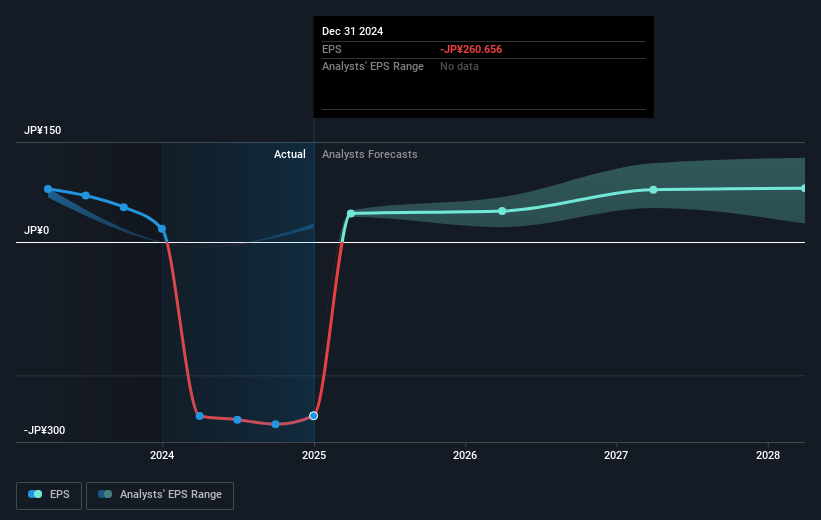This screenshot has width=821, height=520.
Task: Click the 2028 x-axis label
Action: point(768,455)
